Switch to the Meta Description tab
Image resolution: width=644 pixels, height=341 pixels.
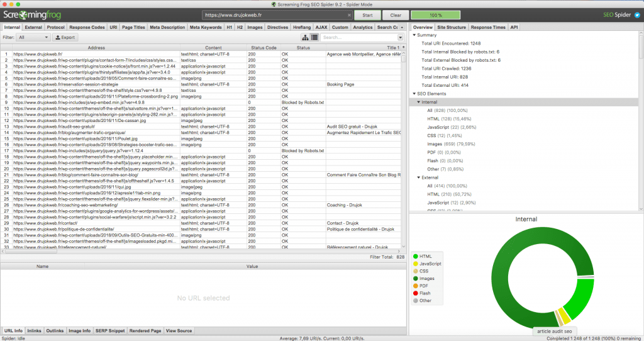click(167, 28)
